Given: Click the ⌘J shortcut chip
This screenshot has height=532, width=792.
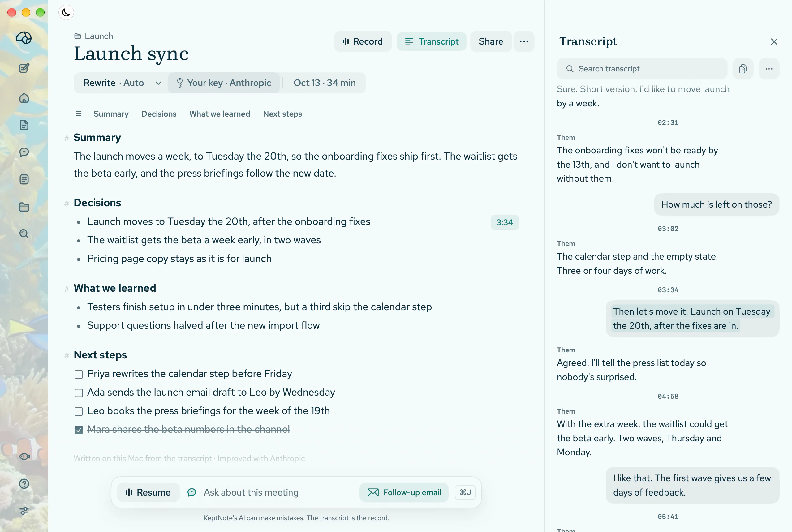Looking at the screenshot, I should (465, 492).
